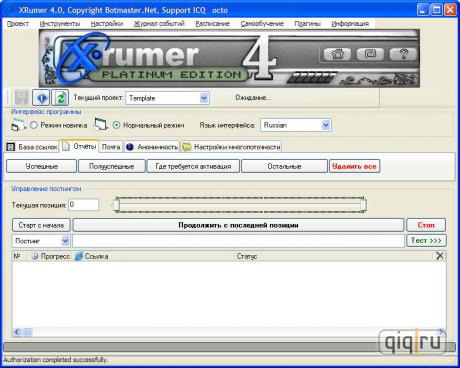460x368 pixels.
Task: Click the № column header
Action: (17, 256)
